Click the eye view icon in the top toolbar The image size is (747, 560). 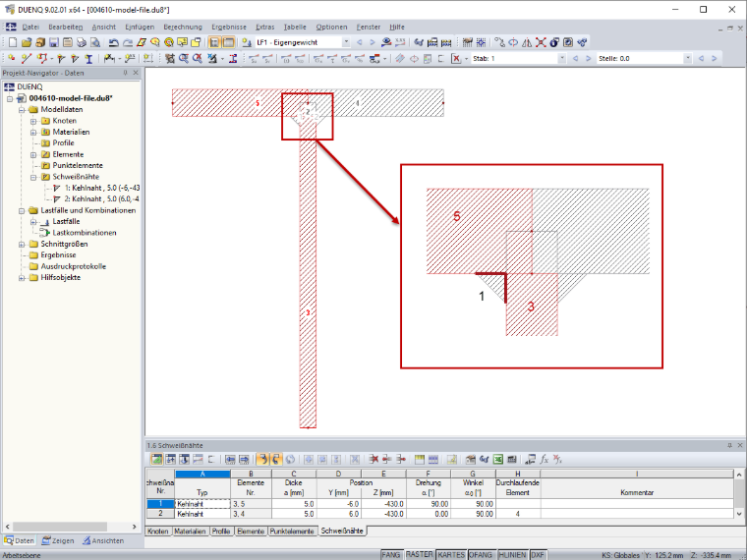(386, 42)
